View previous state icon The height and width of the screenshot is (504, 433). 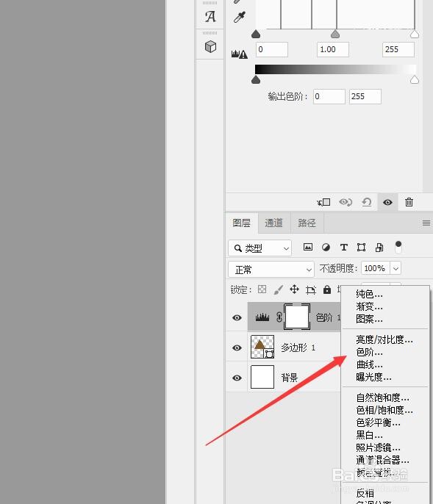[346, 202]
